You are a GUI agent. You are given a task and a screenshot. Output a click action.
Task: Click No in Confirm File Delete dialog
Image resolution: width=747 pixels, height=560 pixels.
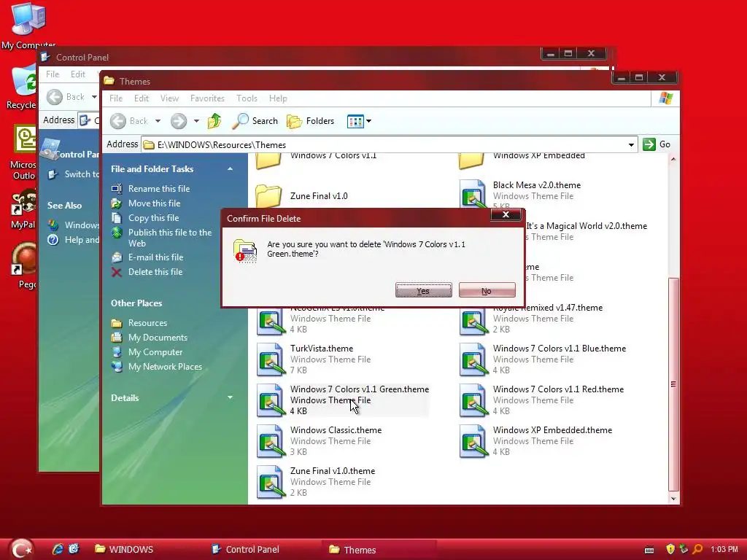coord(487,290)
